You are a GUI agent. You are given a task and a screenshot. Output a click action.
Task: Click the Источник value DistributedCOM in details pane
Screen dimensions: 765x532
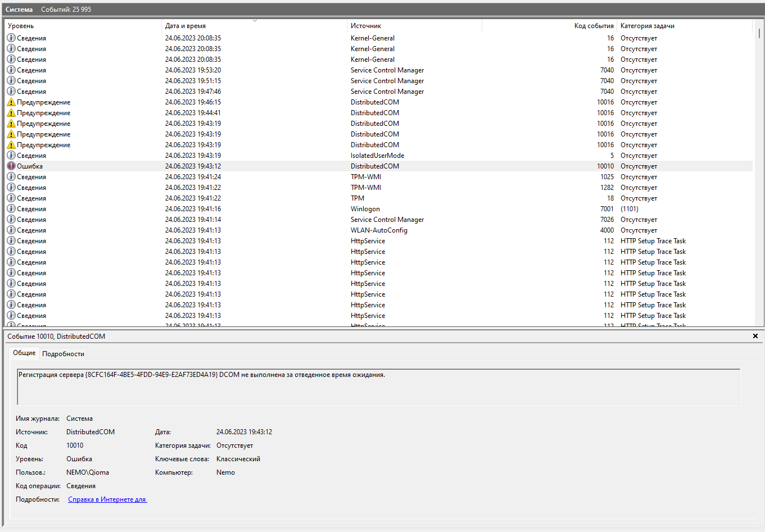click(x=90, y=432)
